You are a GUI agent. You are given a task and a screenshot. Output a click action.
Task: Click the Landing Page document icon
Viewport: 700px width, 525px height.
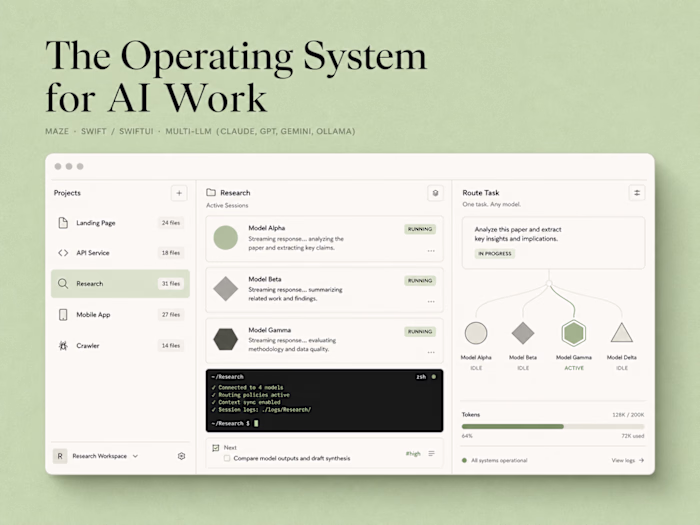pos(63,223)
